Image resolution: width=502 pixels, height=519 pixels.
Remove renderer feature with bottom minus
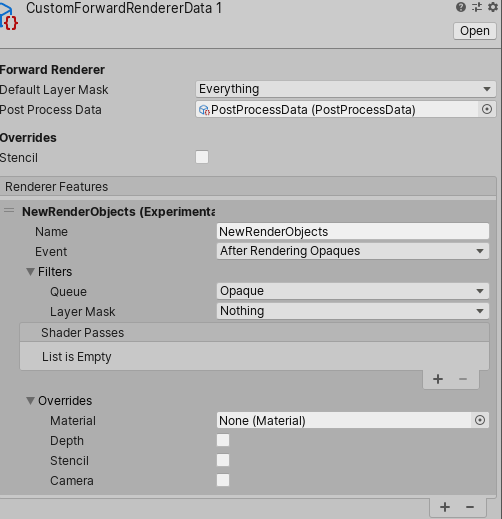pos(470,507)
